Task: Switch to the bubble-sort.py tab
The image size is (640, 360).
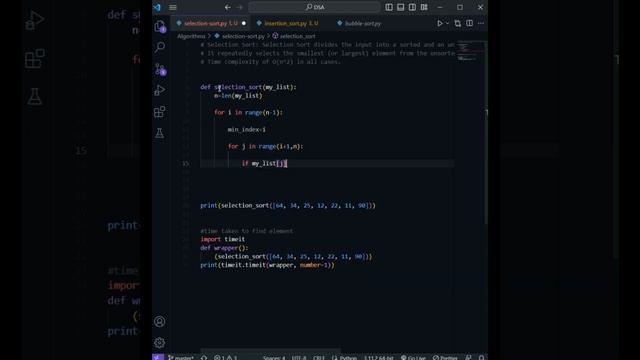Action: (x=359, y=24)
